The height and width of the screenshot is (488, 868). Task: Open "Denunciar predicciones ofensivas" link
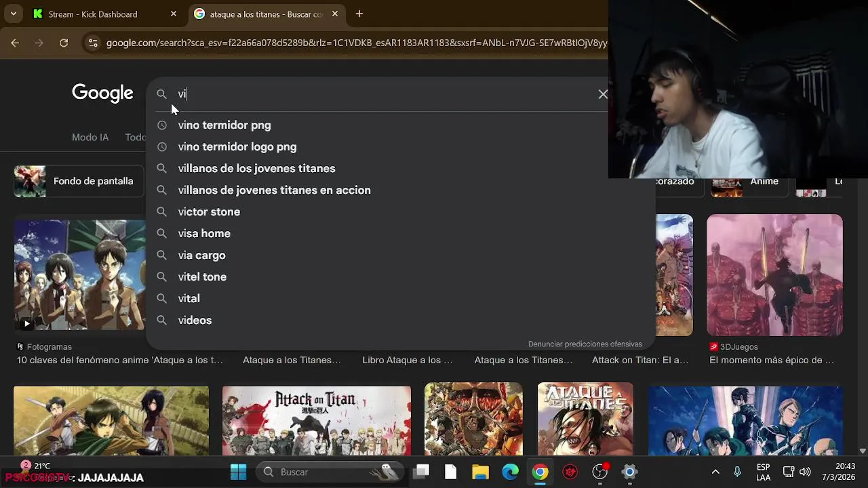coord(585,344)
